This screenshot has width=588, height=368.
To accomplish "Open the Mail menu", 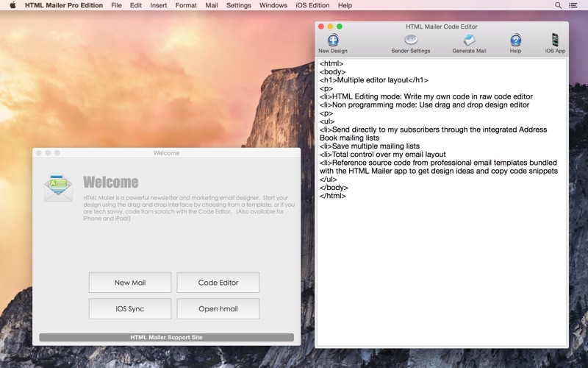I will [212, 5].
